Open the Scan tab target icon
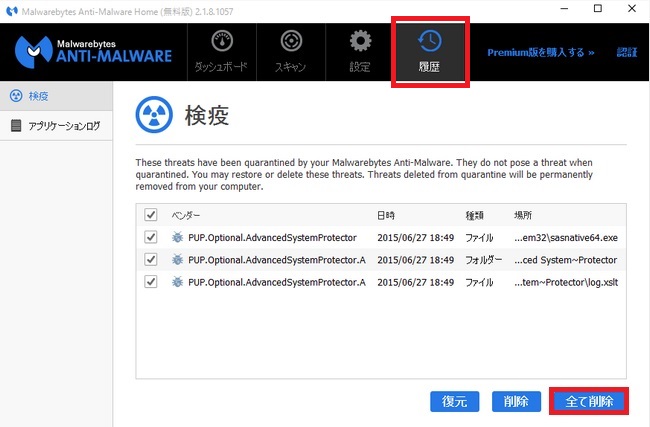The width and height of the screenshot is (650, 427). pyautogui.click(x=291, y=41)
